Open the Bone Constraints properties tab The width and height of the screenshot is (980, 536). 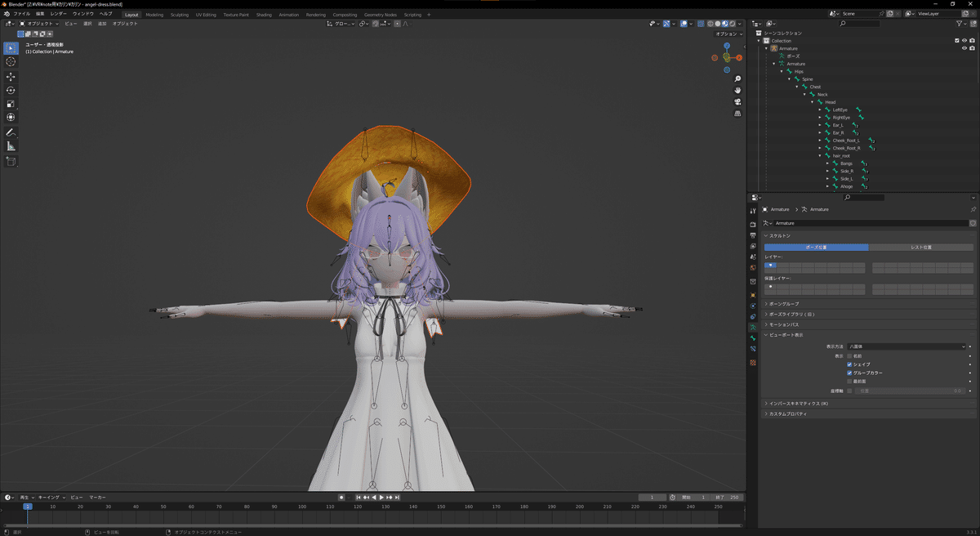click(x=753, y=349)
